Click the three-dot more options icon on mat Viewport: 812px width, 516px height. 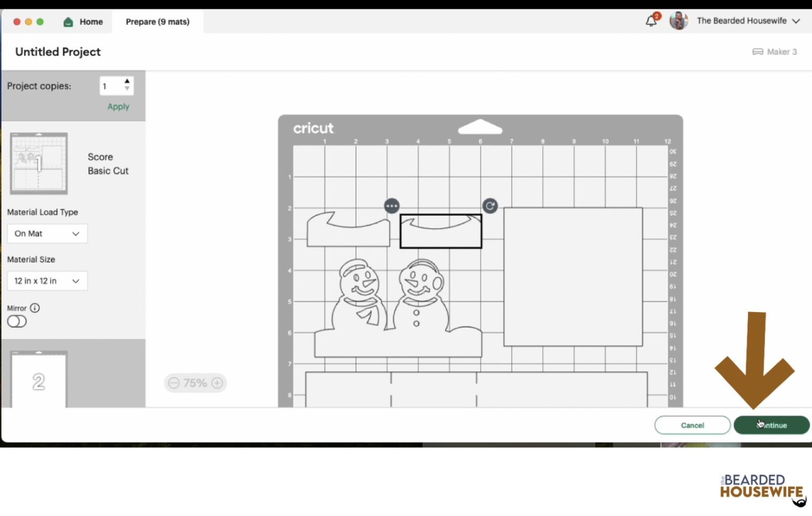[x=392, y=206]
